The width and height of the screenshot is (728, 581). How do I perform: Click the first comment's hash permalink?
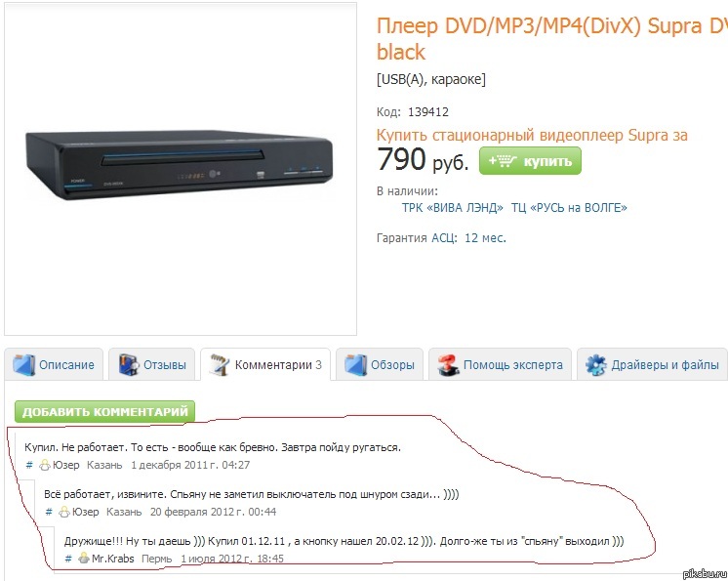click(29, 465)
